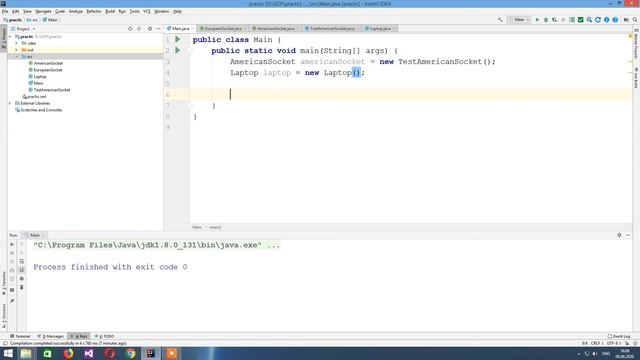
Task: Select AmericanSocket in the project tree
Action: click(48, 63)
